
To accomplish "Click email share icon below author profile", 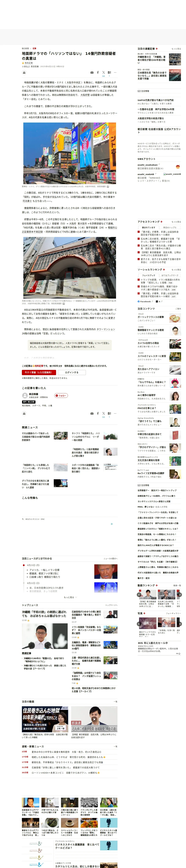I will click(92, 413).
